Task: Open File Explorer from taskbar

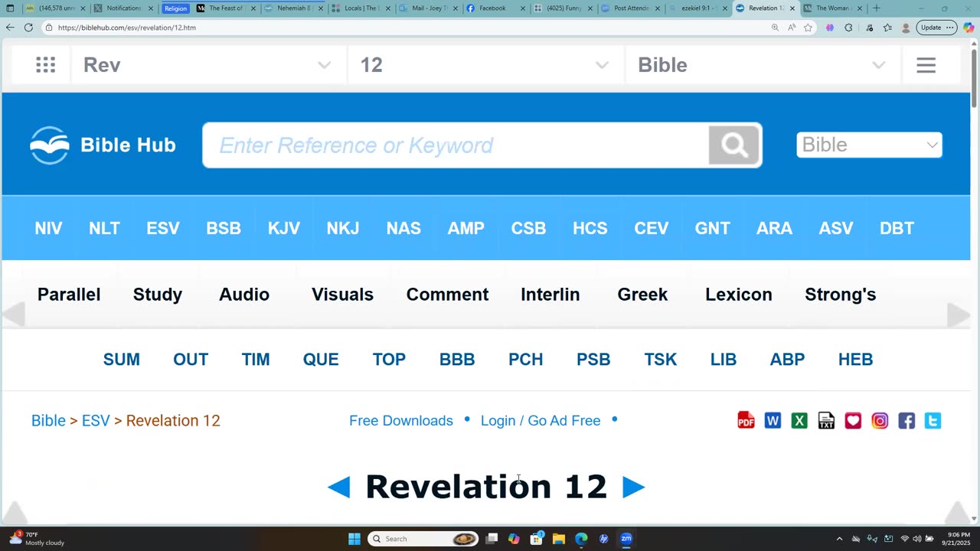Action: 558,539
